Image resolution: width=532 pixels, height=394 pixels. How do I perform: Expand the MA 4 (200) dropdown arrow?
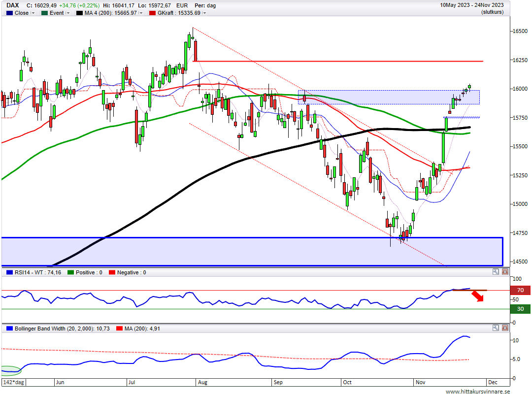click(x=140, y=13)
